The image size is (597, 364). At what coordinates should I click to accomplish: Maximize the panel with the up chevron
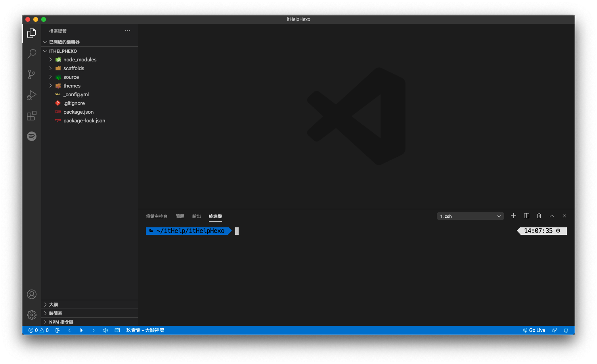coord(552,216)
